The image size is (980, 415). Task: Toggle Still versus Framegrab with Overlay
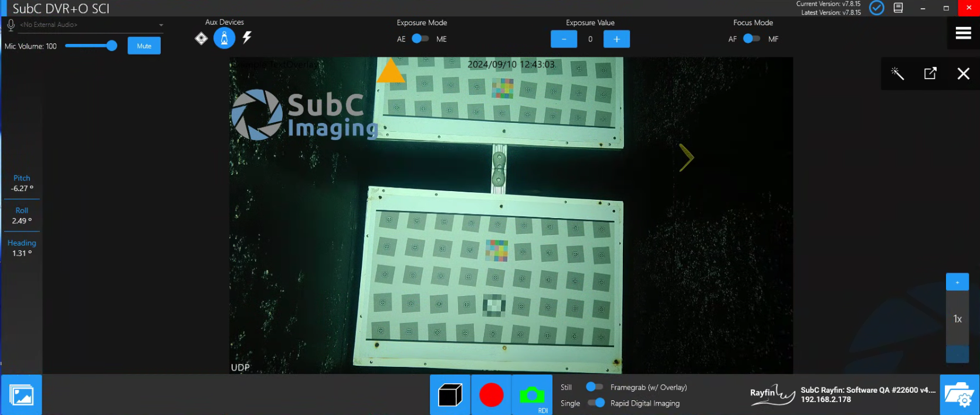594,387
